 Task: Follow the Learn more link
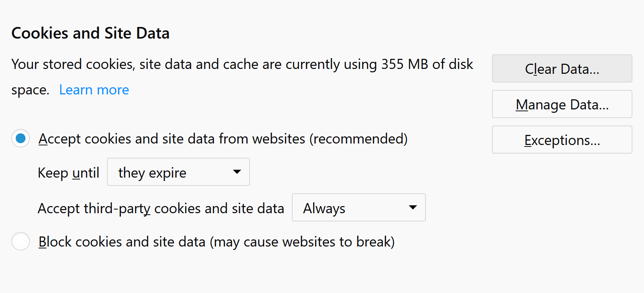[x=94, y=90]
